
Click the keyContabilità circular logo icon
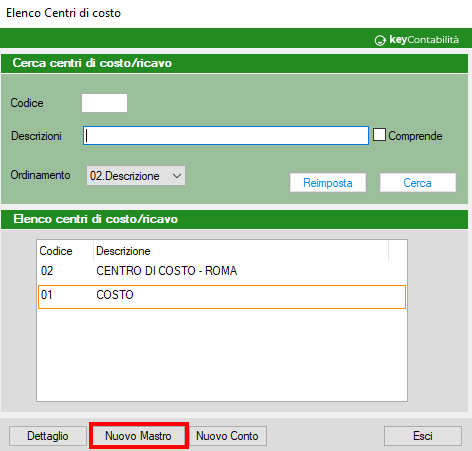[380, 40]
